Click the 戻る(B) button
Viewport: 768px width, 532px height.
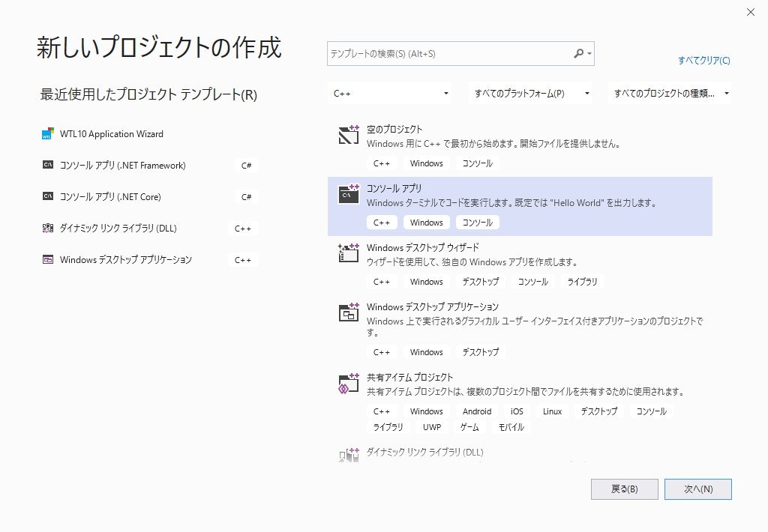625,489
